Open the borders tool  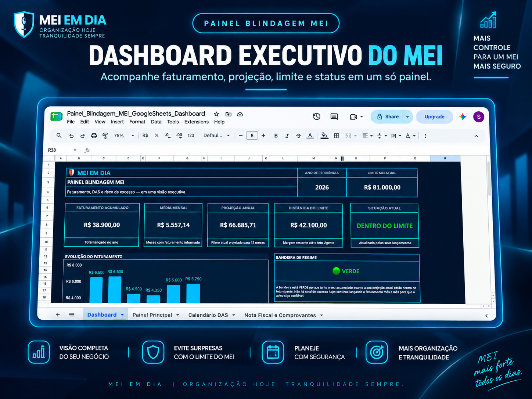(337, 136)
